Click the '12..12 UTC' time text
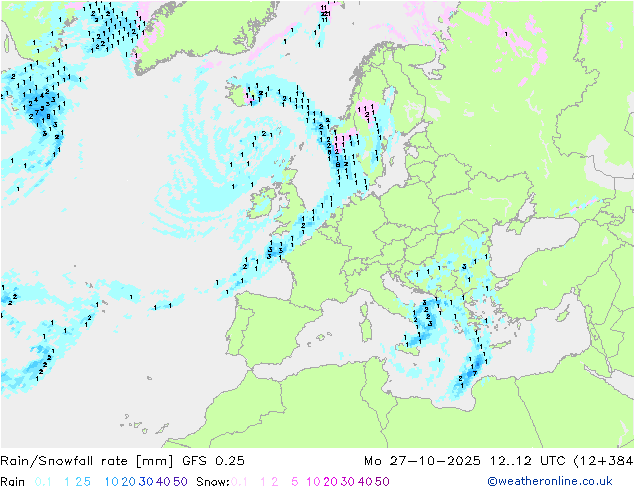 [528, 461]
